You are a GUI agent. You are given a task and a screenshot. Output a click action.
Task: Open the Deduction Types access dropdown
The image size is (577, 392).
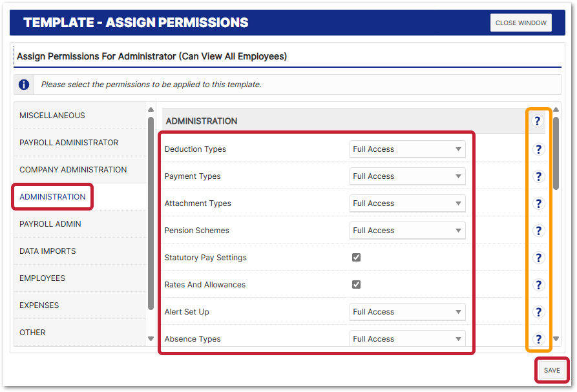(x=407, y=149)
